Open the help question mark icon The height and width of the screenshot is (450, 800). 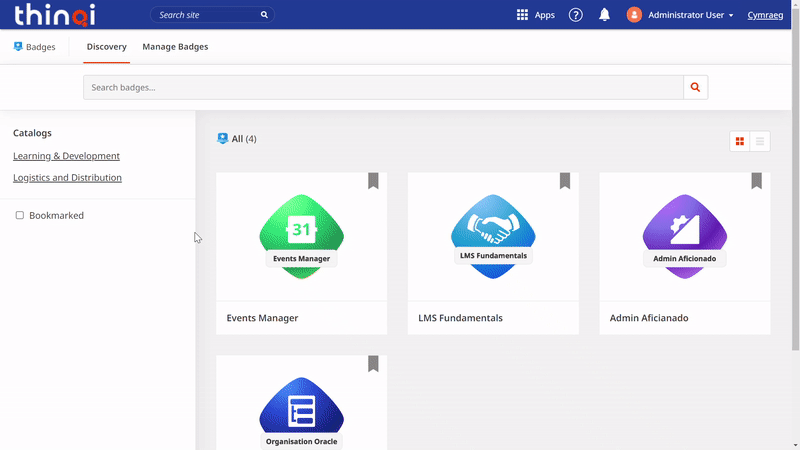[x=576, y=15]
